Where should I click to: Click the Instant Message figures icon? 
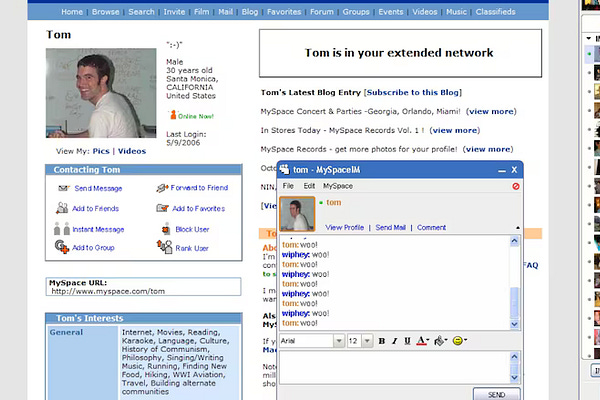point(62,229)
